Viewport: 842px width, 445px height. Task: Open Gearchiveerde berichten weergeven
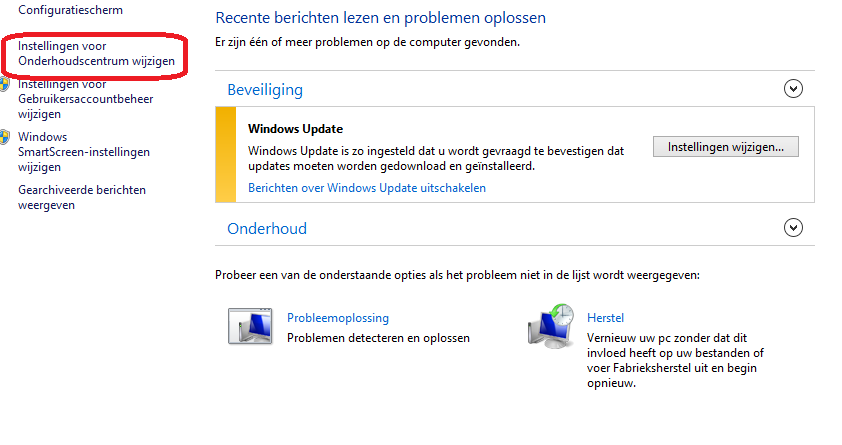tap(82, 198)
